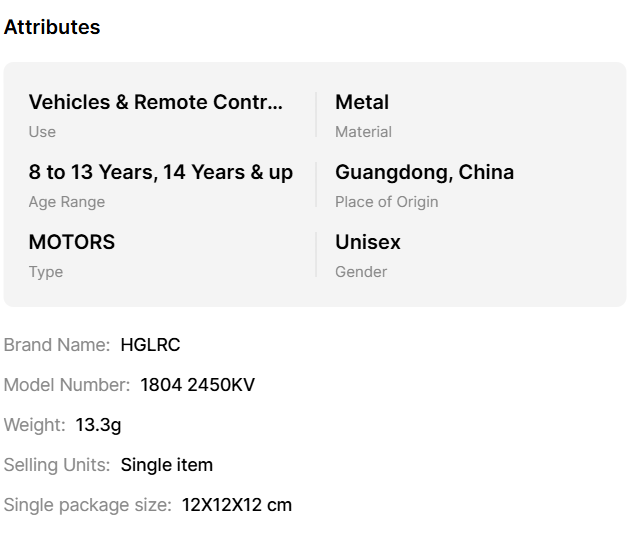The height and width of the screenshot is (540, 630).
Task: Click the Model Number label
Action: coord(67,385)
